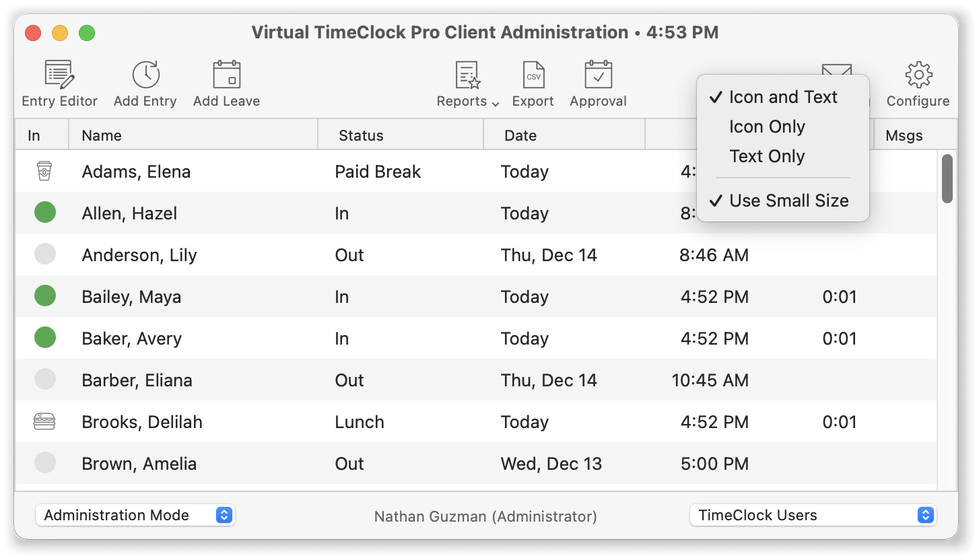This screenshot has height=560, width=979.
Task: Open the Approval calendar icon
Action: click(599, 75)
